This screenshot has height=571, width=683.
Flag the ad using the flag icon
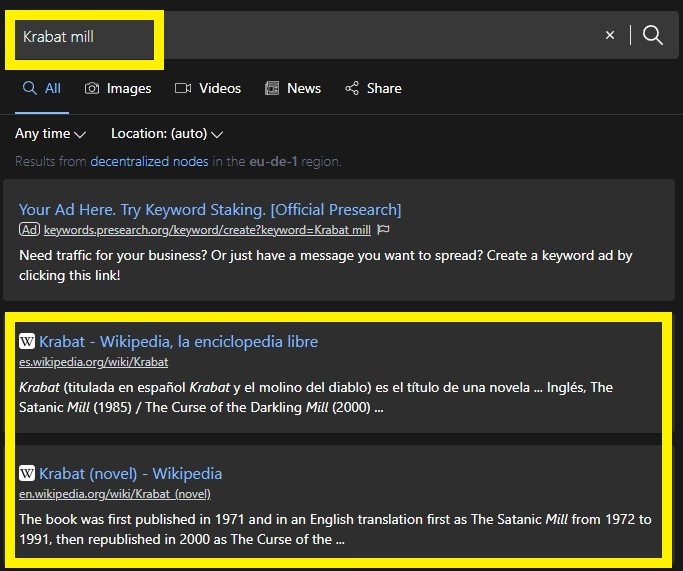[x=383, y=229]
